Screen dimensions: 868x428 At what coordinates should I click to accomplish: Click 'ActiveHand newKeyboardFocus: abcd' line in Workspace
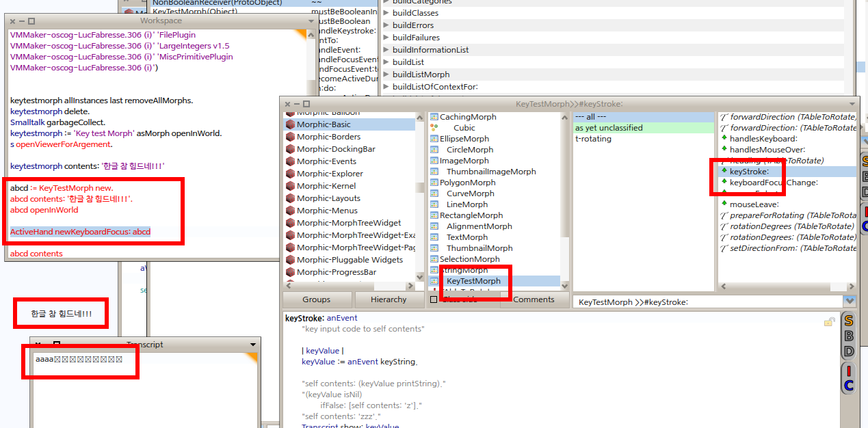(80, 232)
